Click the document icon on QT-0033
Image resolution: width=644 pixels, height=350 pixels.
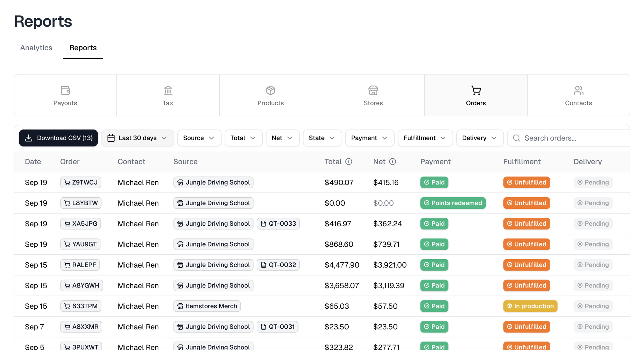(x=263, y=224)
